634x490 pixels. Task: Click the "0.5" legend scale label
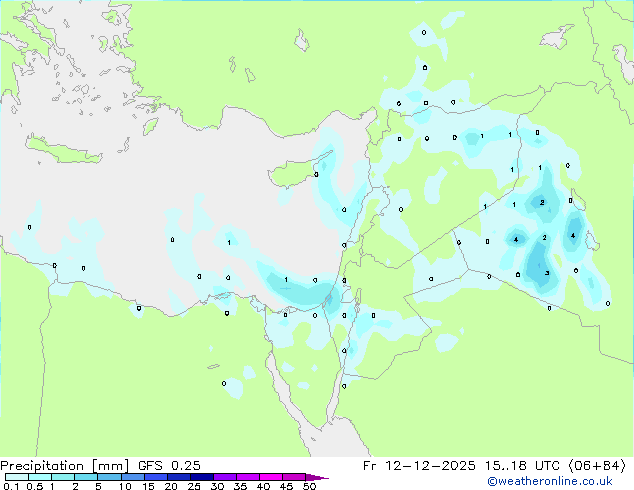[35, 486]
